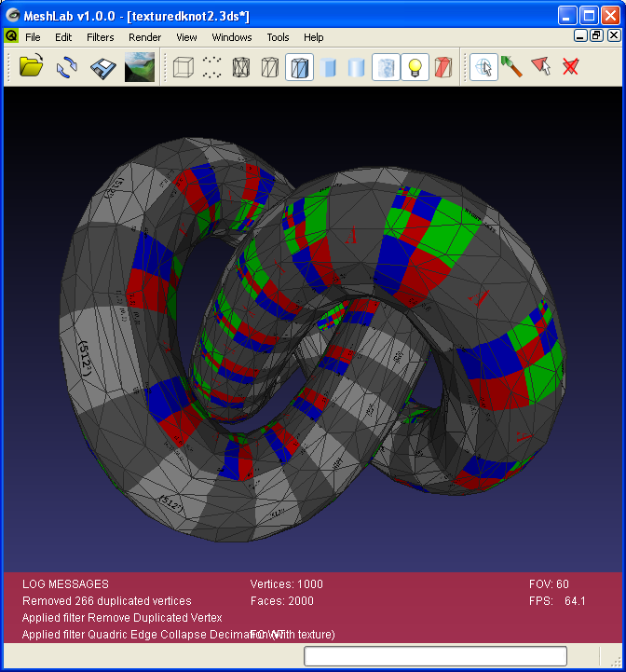Select Points render mode
626x672 pixels.
coord(212,67)
